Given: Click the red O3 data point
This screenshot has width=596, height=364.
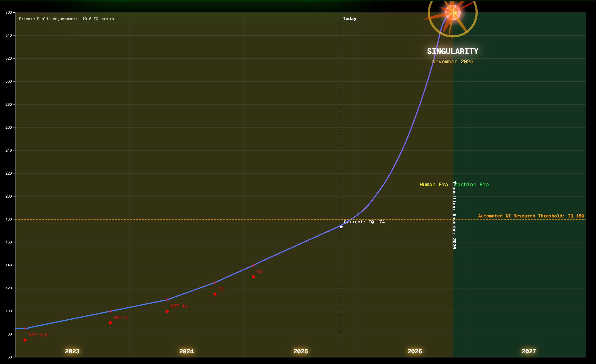Looking at the screenshot, I should pyautogui.click(x=253, y=277).
